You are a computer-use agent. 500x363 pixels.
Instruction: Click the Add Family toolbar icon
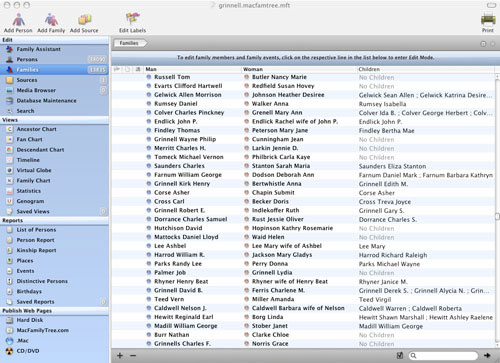(51, 23)
